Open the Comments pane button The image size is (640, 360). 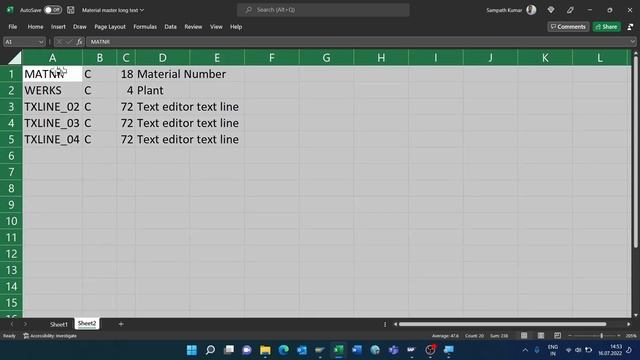(568, 27)
